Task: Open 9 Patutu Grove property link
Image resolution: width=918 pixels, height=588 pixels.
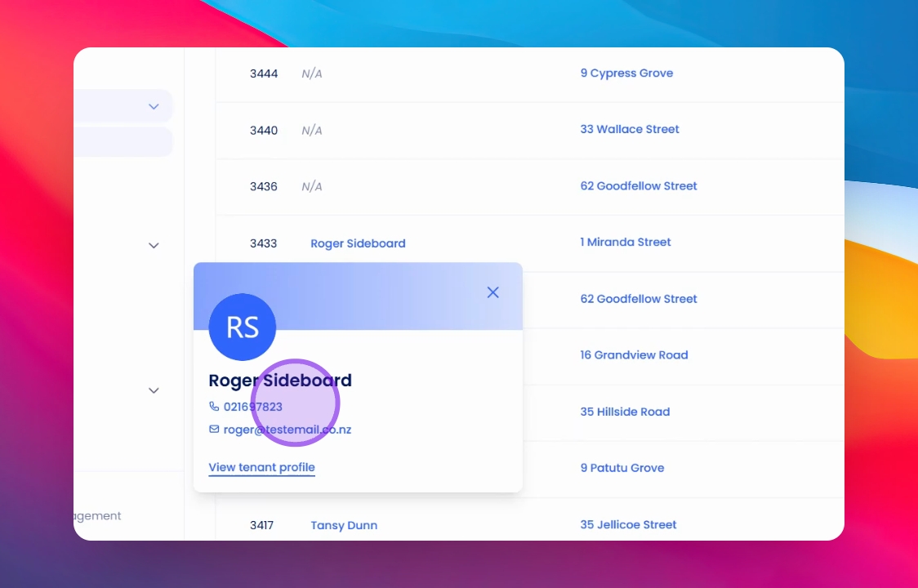Action: pos(622,468)
